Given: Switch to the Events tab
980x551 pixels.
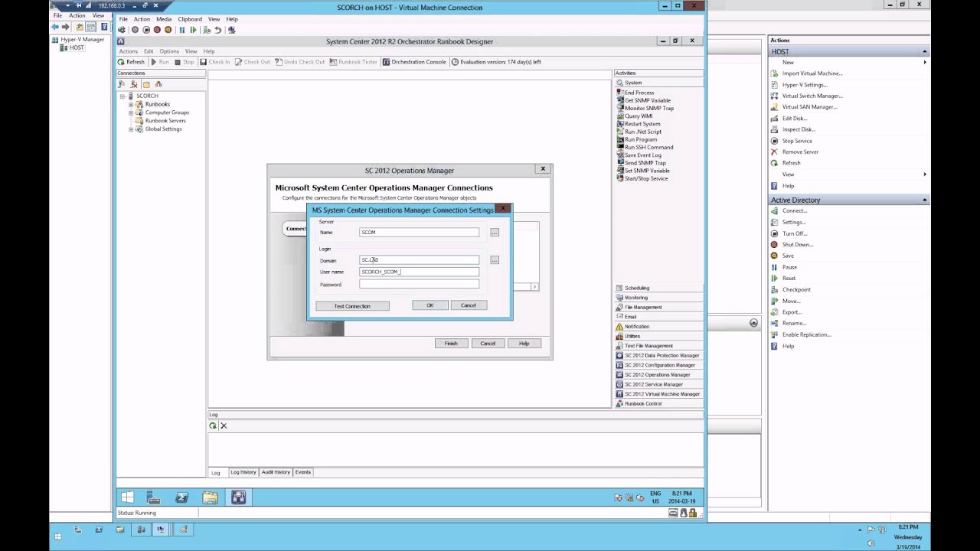Looking at the screenshot, I should click(303, 472).
